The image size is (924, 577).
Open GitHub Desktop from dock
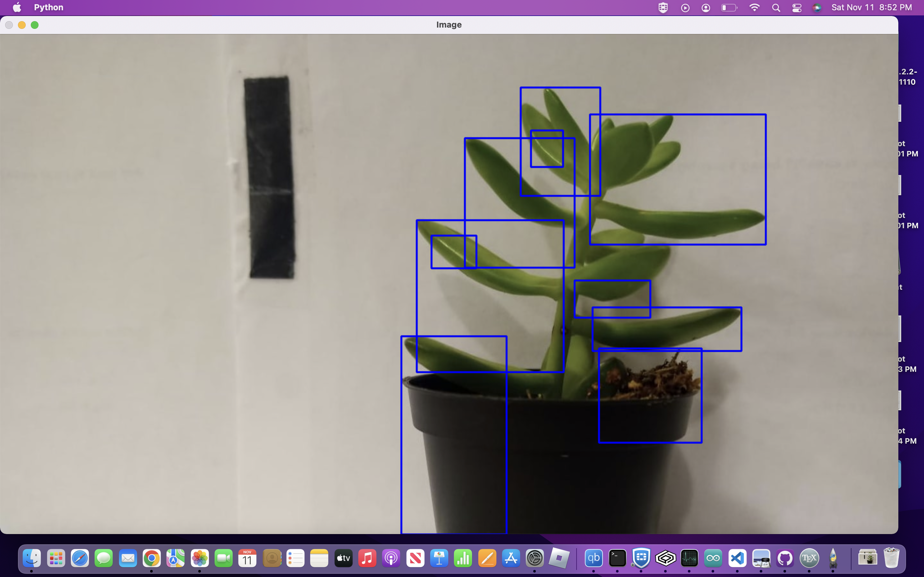click(x=785, y=559)
